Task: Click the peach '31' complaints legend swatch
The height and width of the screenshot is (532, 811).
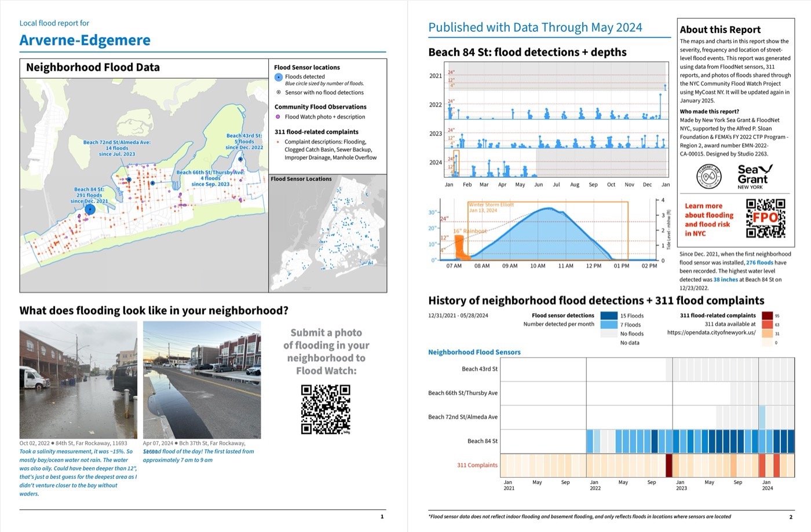Action: (767, 333)
